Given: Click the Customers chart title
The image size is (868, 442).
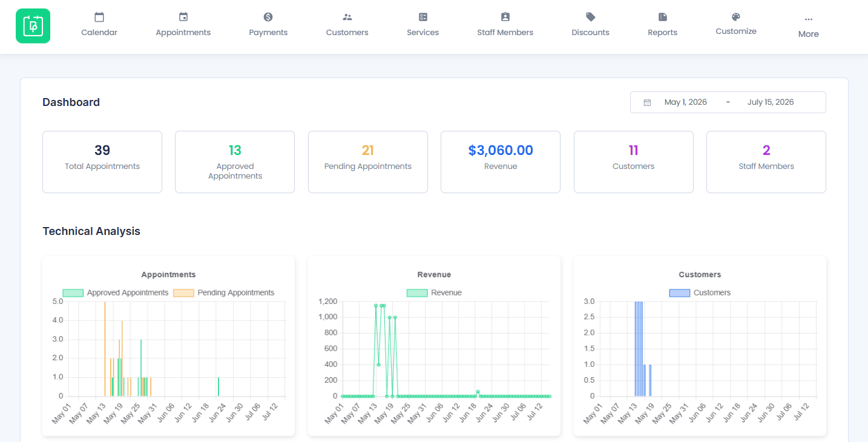Looking at the screenshot, I should (700, 275).
